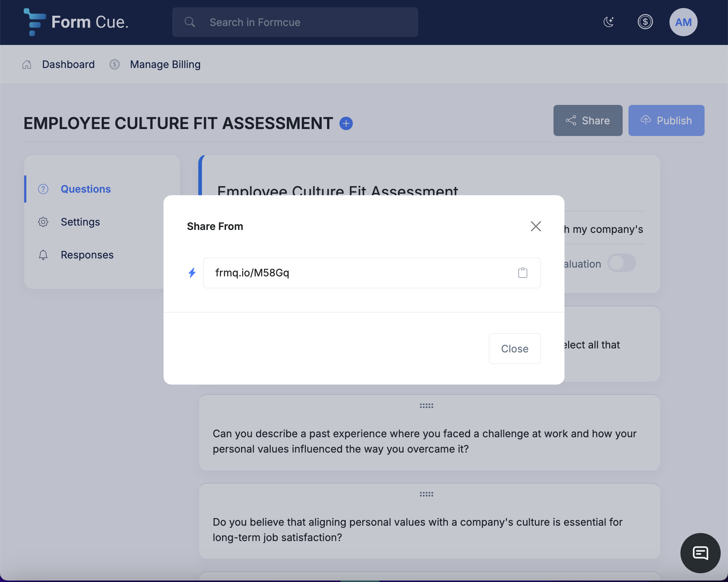
Task: Open the Questions sidebar tab
Action: [x=86, y=189]
